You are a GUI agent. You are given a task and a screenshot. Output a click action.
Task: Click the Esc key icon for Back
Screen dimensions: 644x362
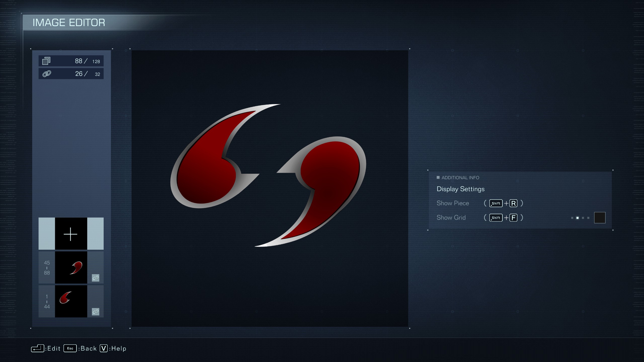70,348
